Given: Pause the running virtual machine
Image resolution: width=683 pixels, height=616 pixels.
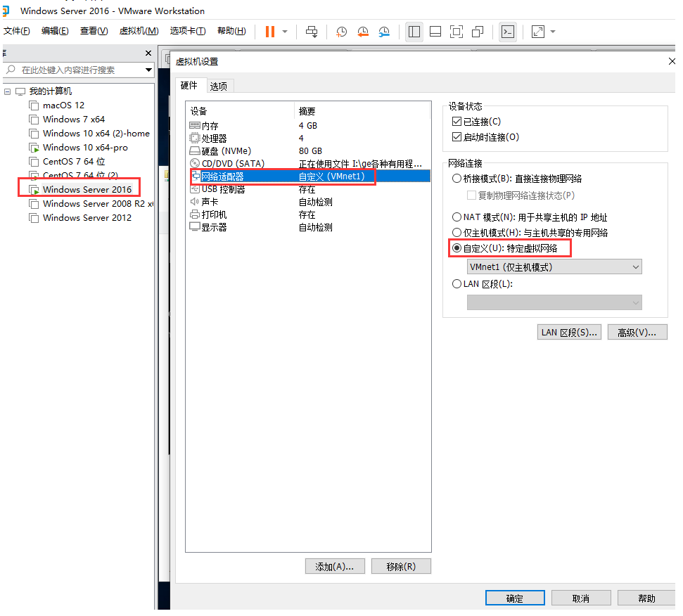Looking at the screenshot, I should click(x=269, y=32).
